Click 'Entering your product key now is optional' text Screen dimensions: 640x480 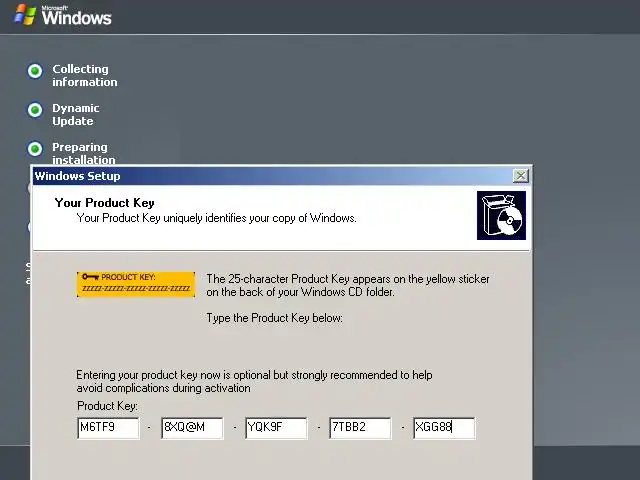click(254, 381)
